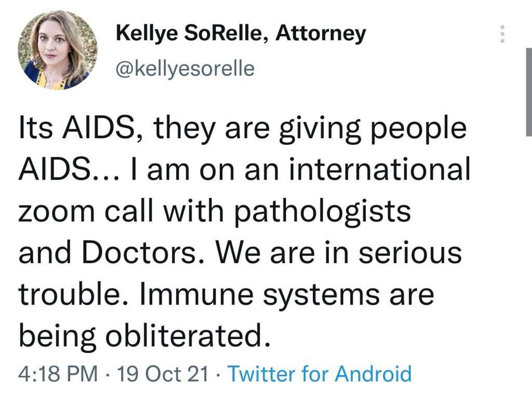
Task: Click the line "and Doctors. We are in serious"
Action: 240,254
